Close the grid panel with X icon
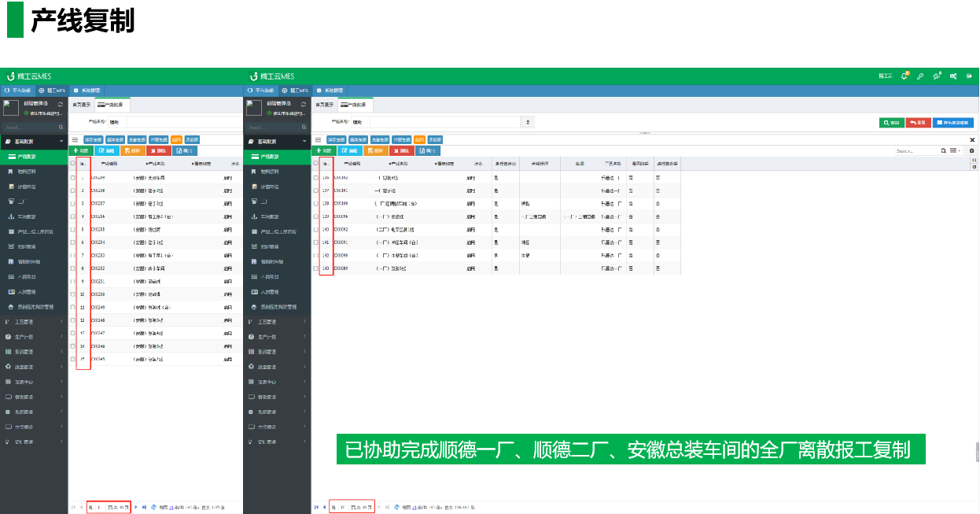This screenshot has width=980, height=514. (x=972, y=140)
